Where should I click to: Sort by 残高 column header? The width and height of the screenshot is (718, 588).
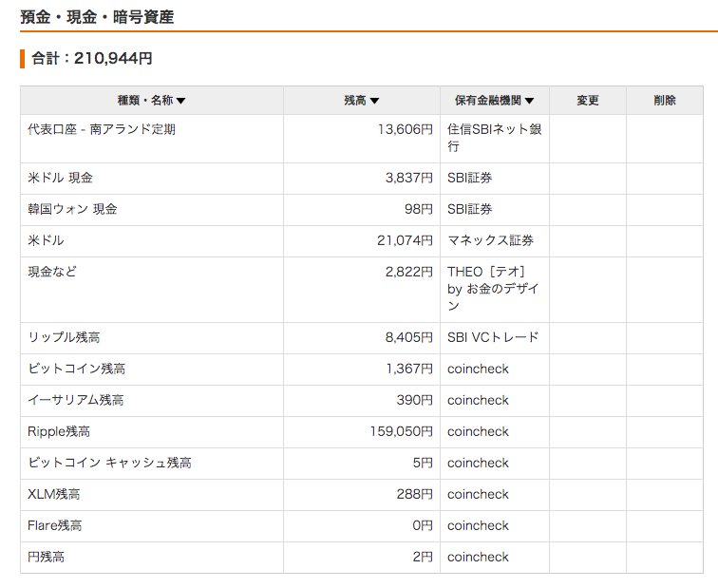pyautogui.click(x=361, y=101)
